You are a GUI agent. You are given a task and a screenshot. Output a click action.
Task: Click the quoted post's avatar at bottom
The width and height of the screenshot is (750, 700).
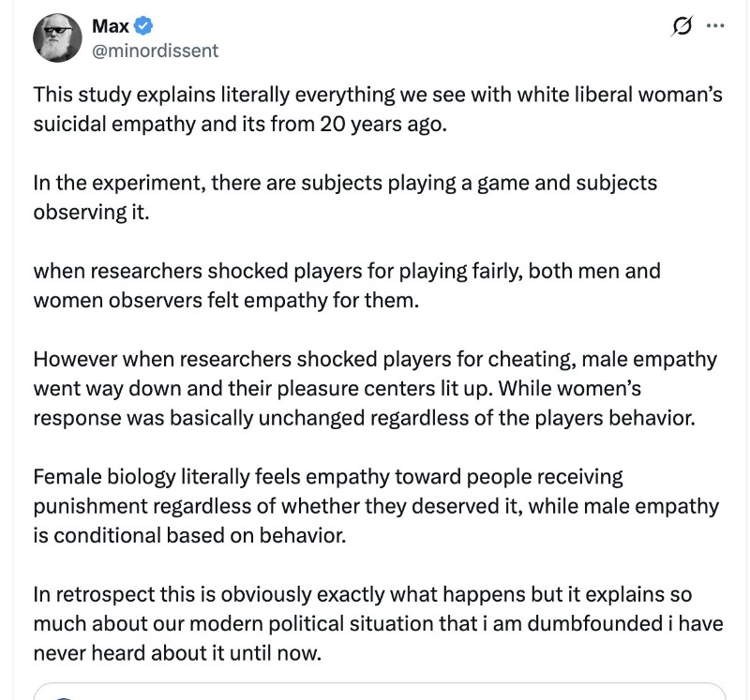(x=64, y=695)
